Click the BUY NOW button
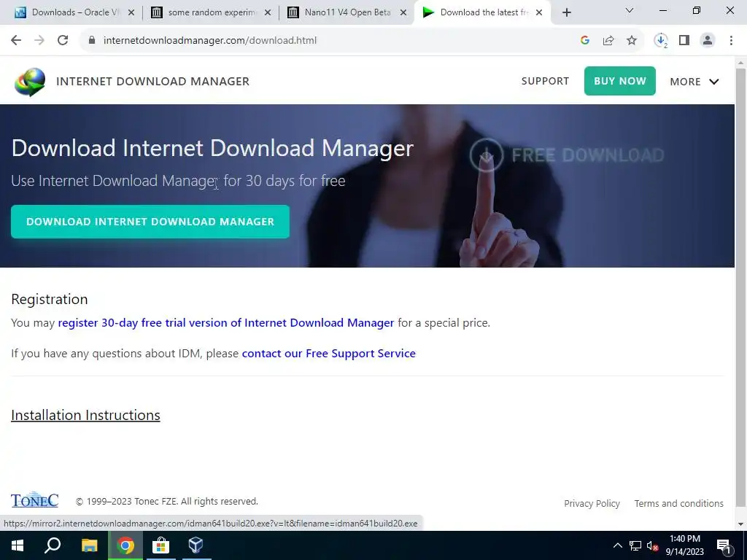Screen dimensions: 747x560 [620, 81]
